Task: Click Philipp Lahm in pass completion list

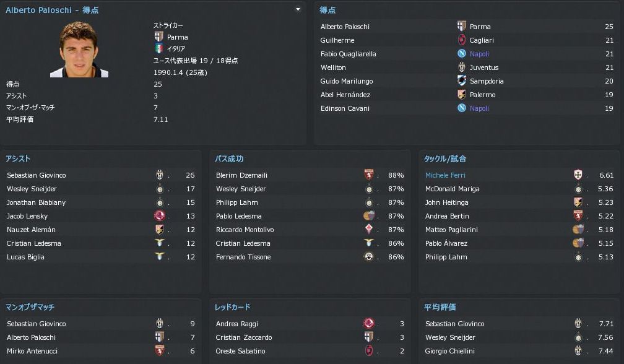Action: pos(236,202)
